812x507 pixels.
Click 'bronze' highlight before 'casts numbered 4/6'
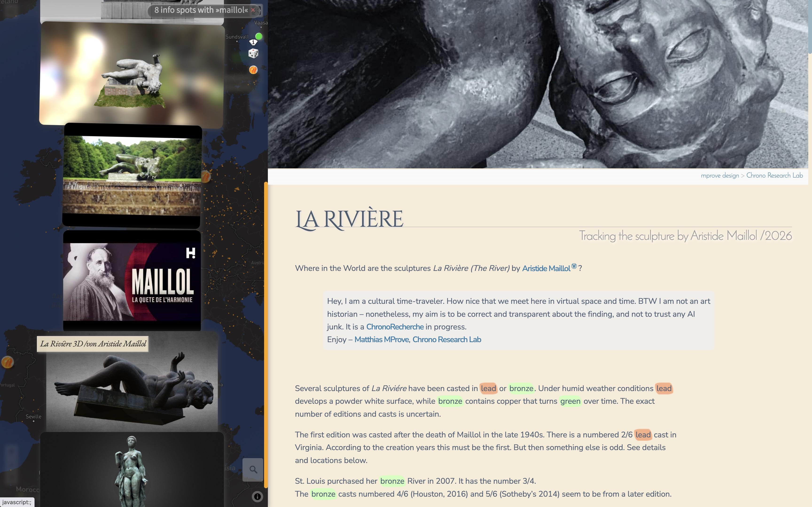323,494
